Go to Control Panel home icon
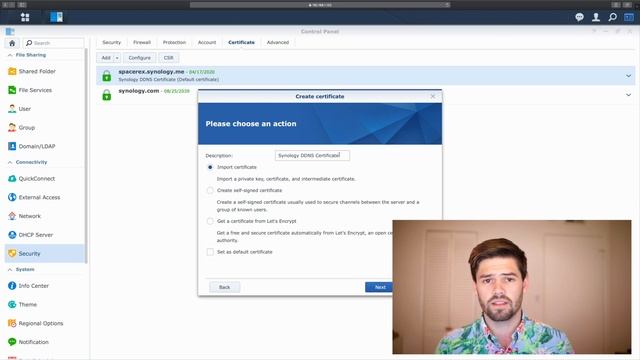This screenshot has width=640, height=360. point(12,43)
